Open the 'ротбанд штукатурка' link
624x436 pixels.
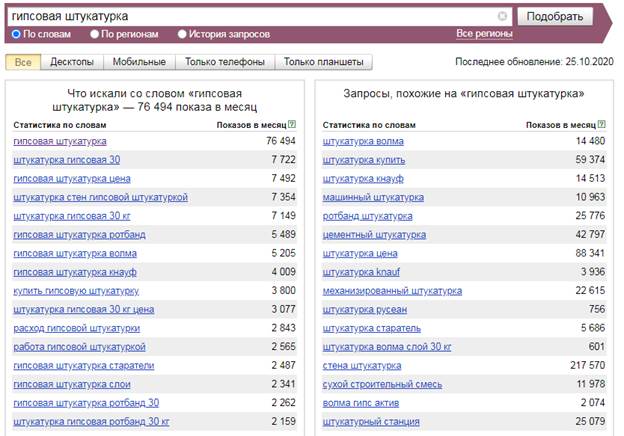click(x=368, y=216)
